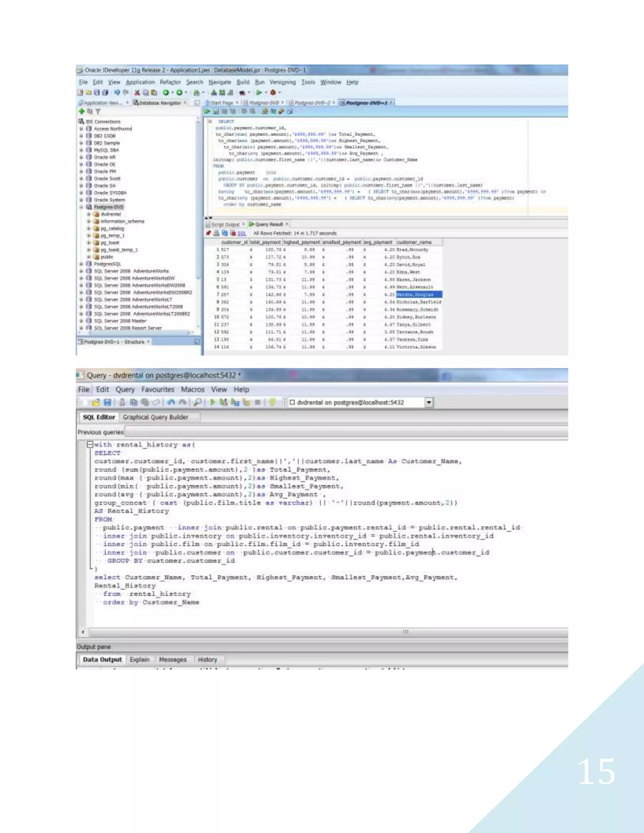Open the dvdrental connection dropdown arrow in pgAdmin

(x=429, y=402)
